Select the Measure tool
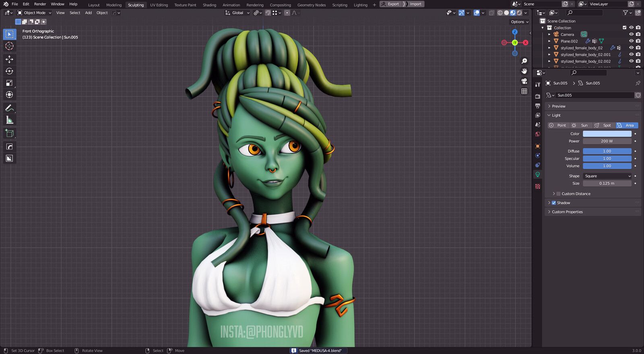This screenshot has height=354, width=644. point(10,120)
